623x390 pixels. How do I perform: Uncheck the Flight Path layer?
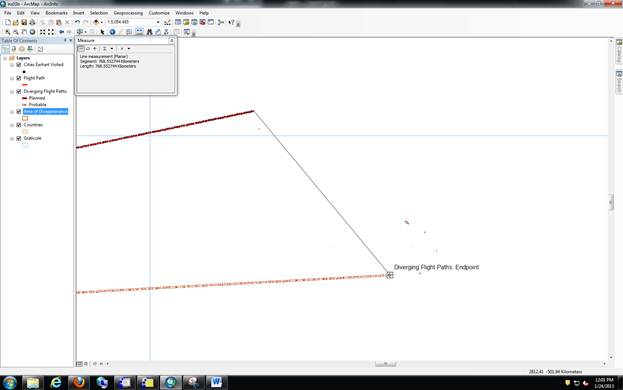[19, 78]
